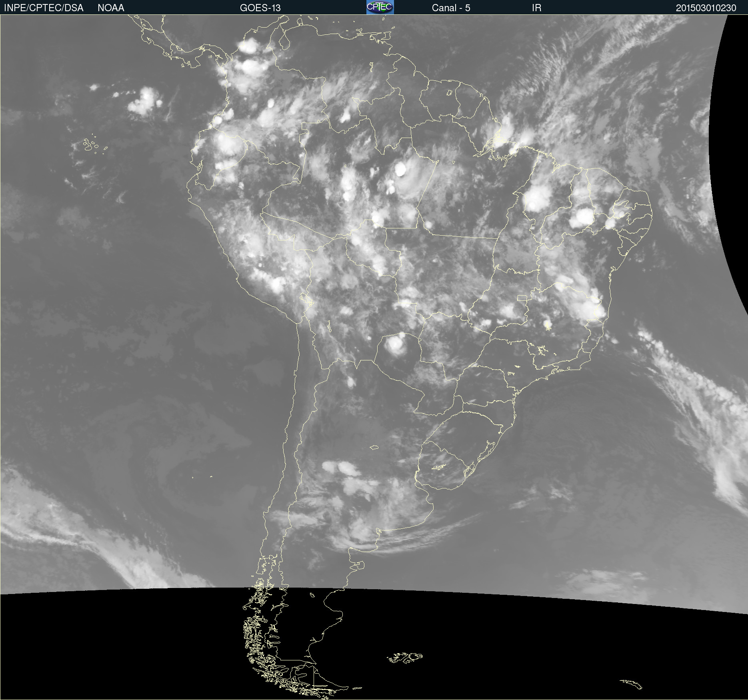The image size is (748, 700).
Task: Click the IR channel type label
Action: tap(536, 8)
